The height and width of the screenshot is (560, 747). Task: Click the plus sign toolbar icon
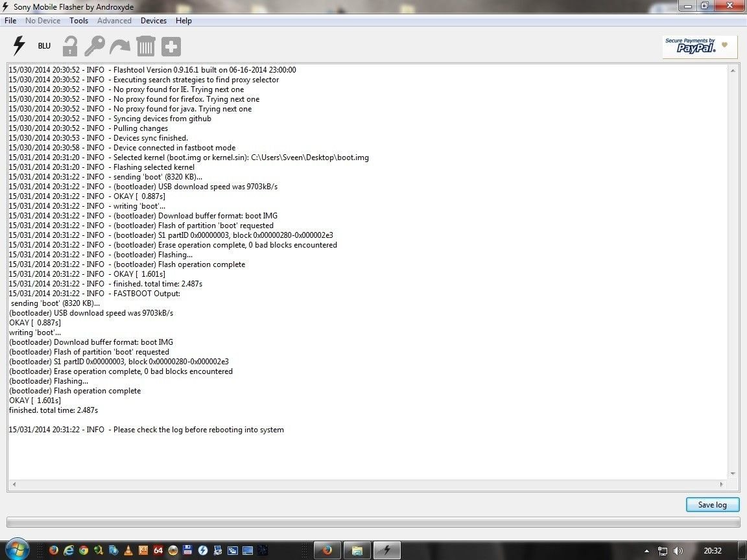171,46
